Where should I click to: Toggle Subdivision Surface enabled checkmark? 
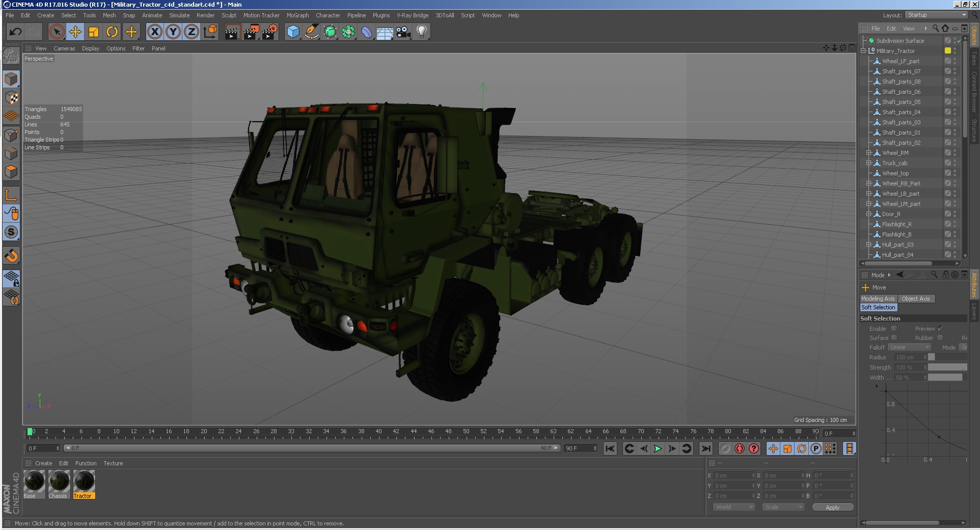click(959, 41)
